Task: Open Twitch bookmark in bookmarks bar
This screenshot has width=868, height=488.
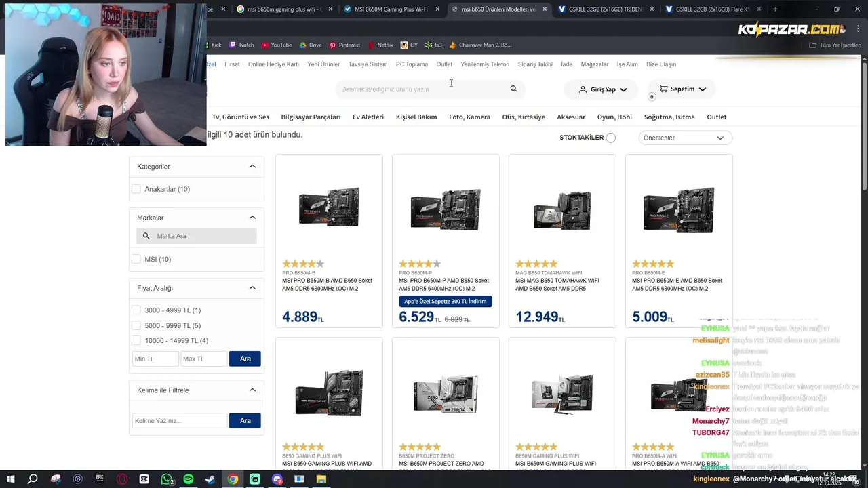Action: [241, 45]
